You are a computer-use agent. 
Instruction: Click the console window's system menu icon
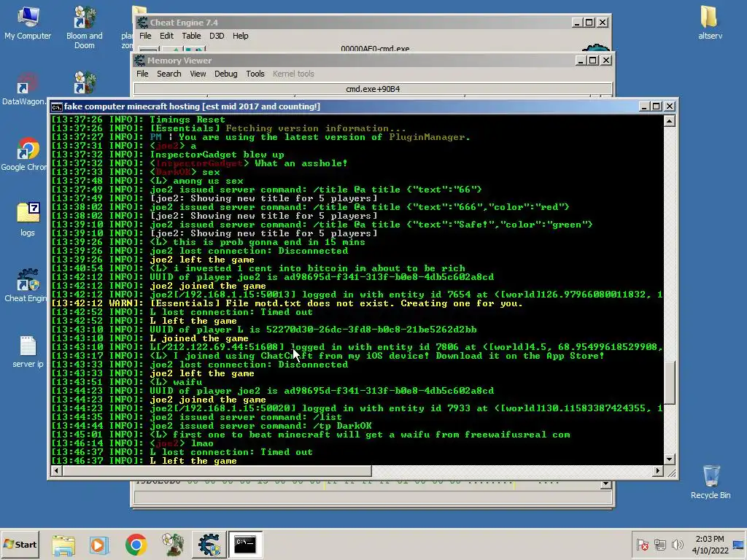[57, 106]
